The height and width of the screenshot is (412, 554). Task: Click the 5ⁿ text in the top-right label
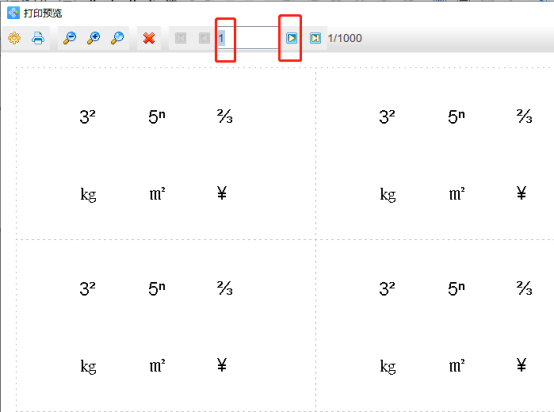pyautogui.click(x=456, y=117)
